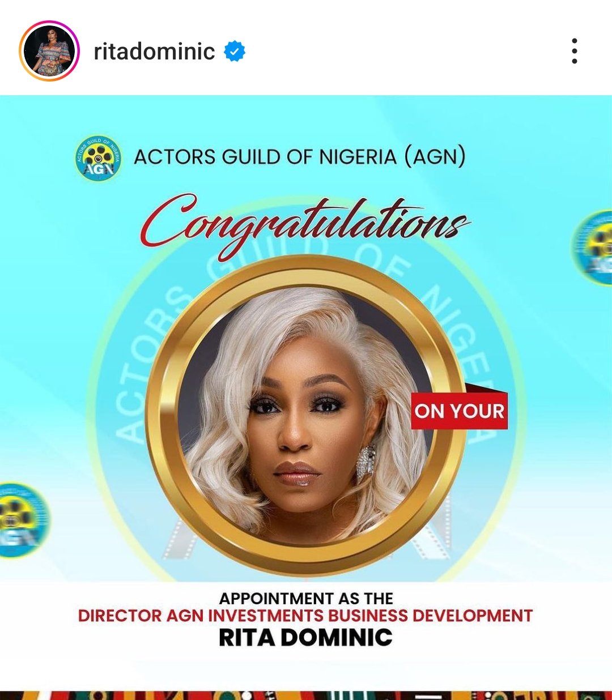Open the three-dot more options menu

tap(575, 51)
